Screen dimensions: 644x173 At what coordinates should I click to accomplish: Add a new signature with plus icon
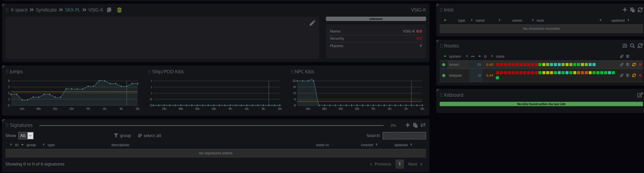[x=407, y=125]
